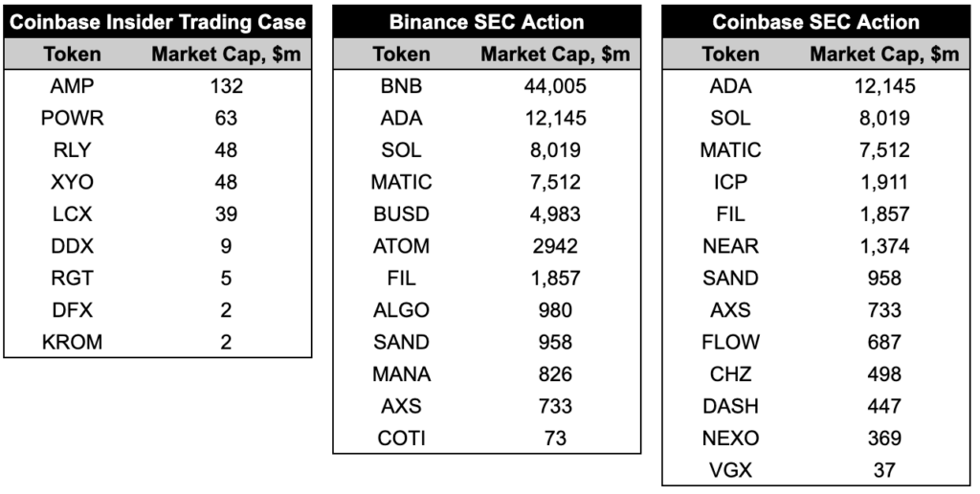Select the VGX token cell
Image resolution: width=980 pixels, height=494 pixels.
point(730,470)
